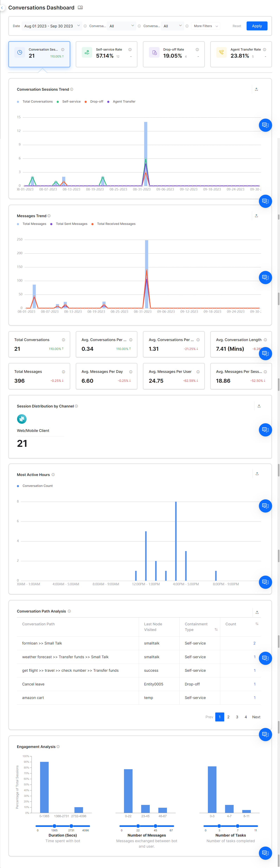Expand the More Filters dropdown
Screen dimensions: 280x868
click(206, 26)
